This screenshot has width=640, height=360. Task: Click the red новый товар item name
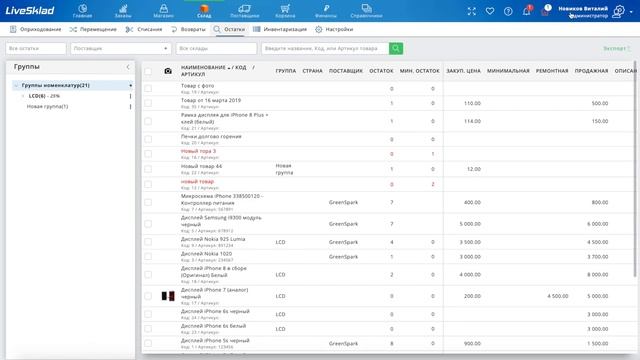click(197, 182)
